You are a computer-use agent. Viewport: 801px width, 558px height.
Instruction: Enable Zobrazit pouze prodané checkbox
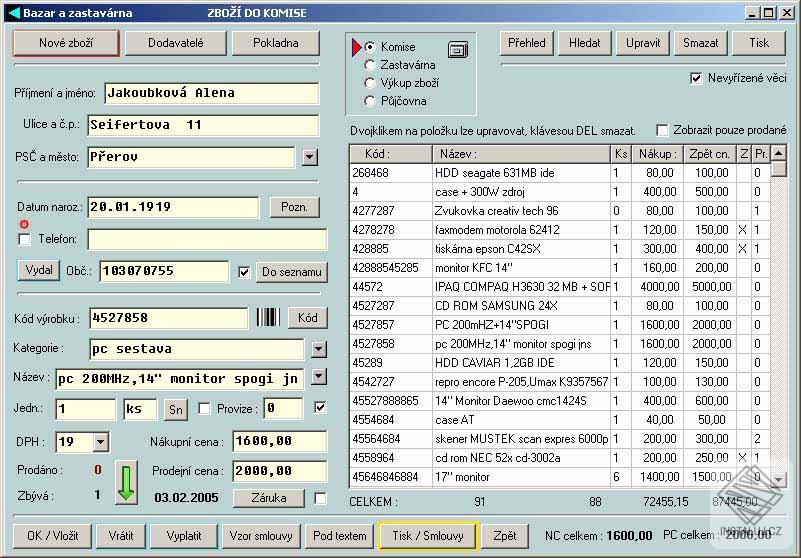point(662,130)
